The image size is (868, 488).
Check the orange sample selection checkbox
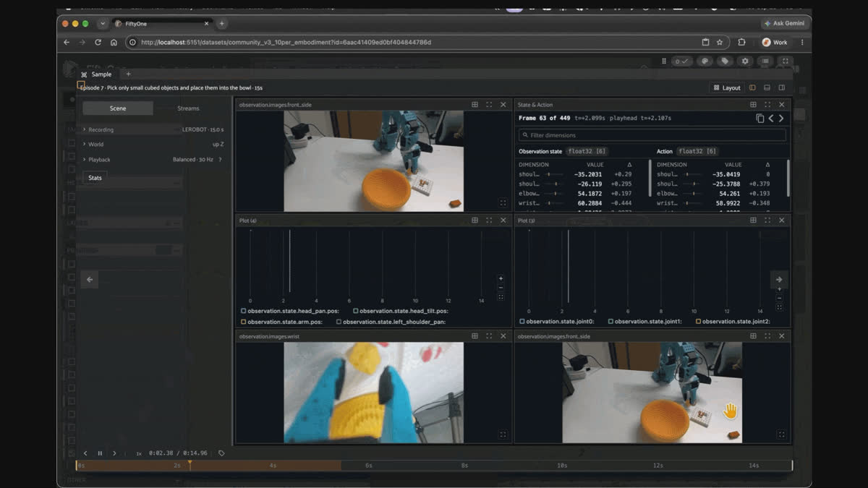81,85
